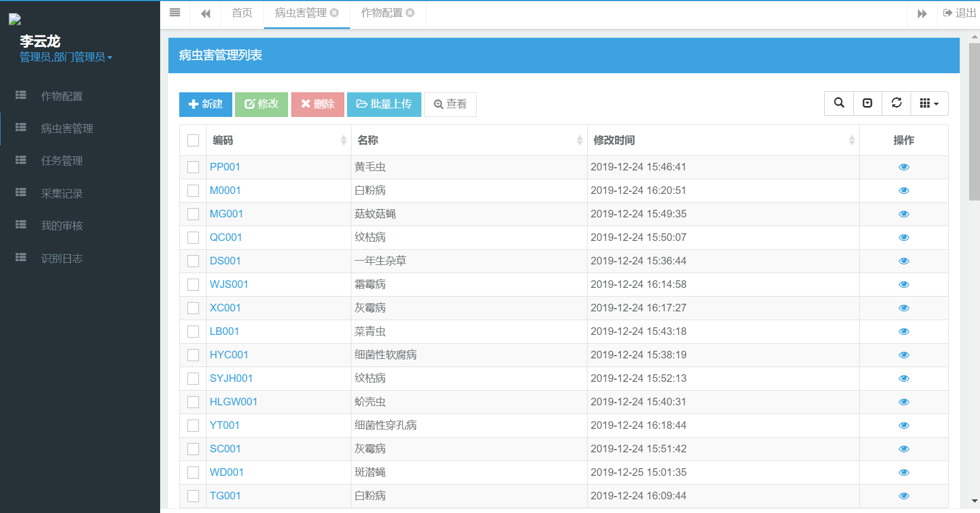Click the 查看 button
The width and height of the screenshot is (980, 513).
click(450, 104)
